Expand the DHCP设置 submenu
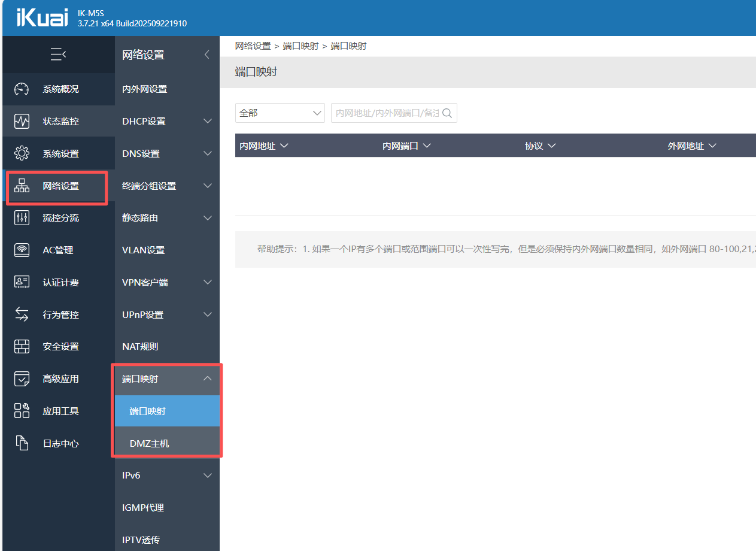The width and height of the screenshot is (756, 551). pyautogui.click(x=208, y=122)
